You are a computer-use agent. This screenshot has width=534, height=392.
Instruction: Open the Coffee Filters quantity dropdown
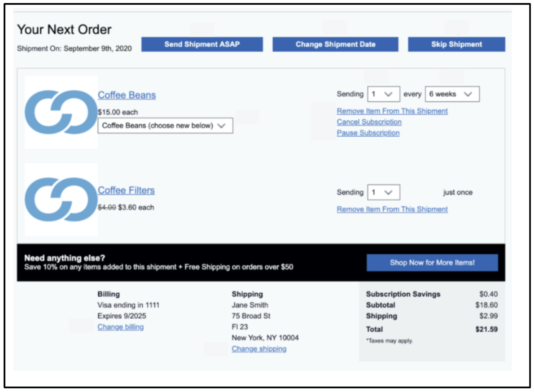coord(383,192)
